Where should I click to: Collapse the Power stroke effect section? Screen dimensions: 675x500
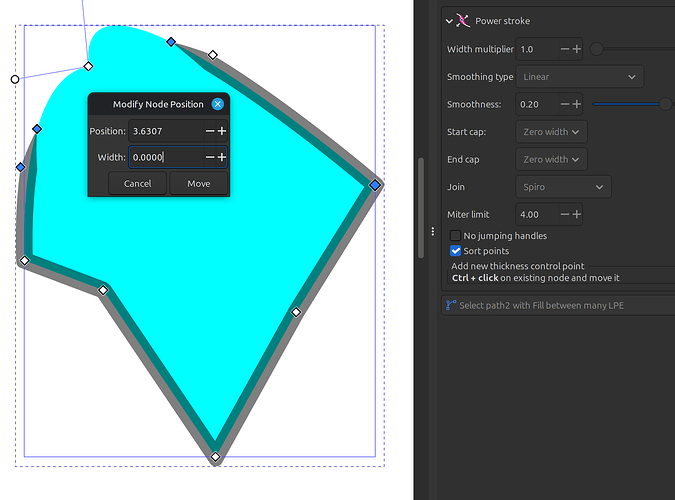point(449,21)
